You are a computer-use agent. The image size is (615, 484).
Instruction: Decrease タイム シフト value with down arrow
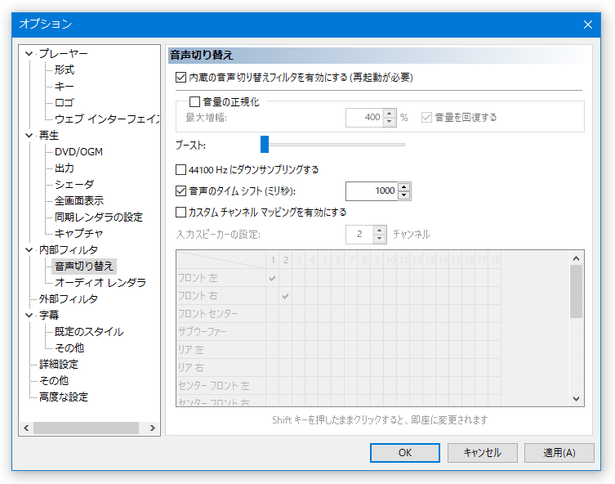(404, 195)
